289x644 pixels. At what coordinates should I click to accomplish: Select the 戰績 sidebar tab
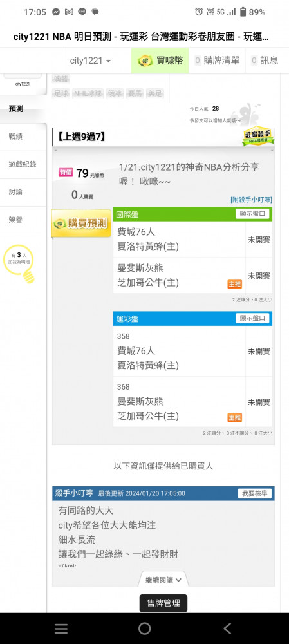click(23, 137)
